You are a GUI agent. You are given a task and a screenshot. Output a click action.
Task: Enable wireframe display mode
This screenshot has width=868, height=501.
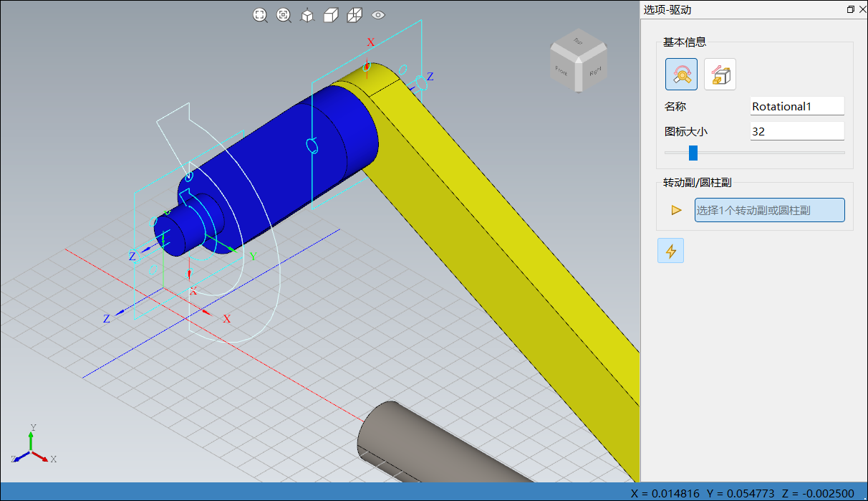(355, 15)
